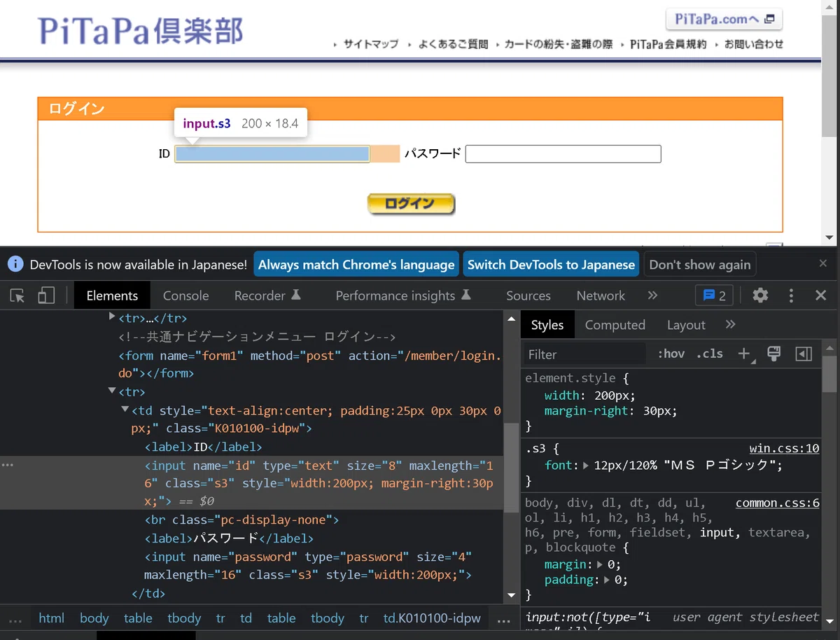Close the DevTools panel

pyautogui.click(x=821, y=295)
